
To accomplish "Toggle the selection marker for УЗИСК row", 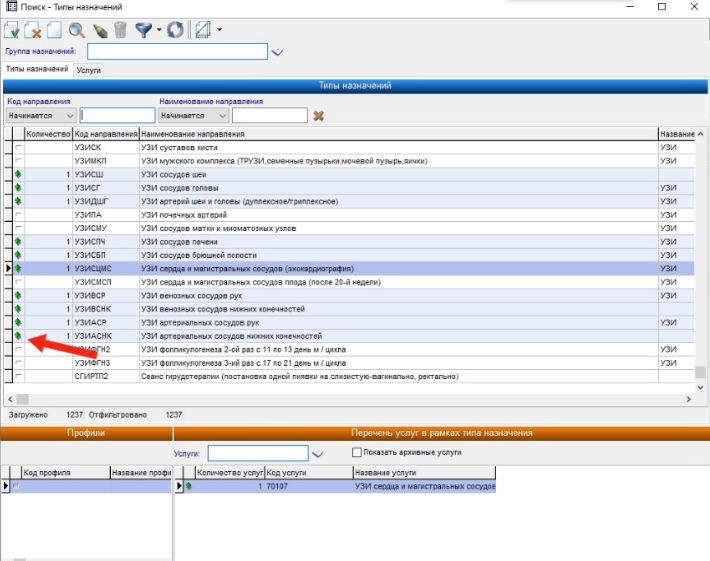I will point(18,148).
